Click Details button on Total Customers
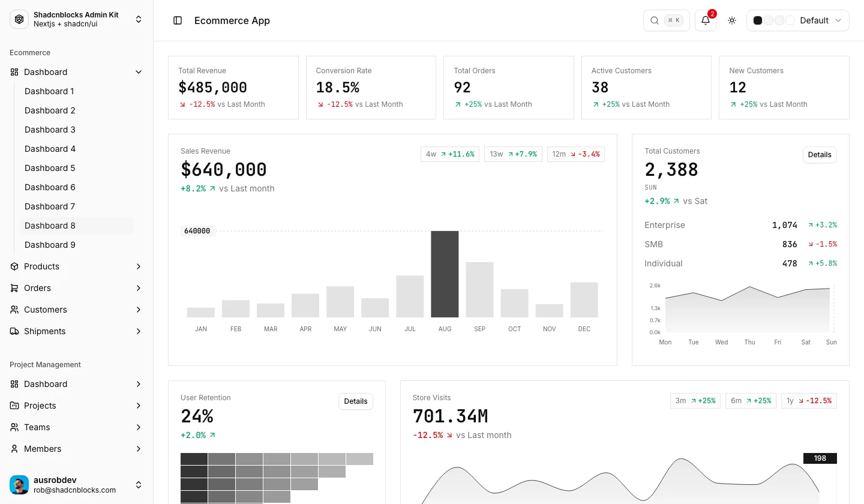 pos(820,155)
